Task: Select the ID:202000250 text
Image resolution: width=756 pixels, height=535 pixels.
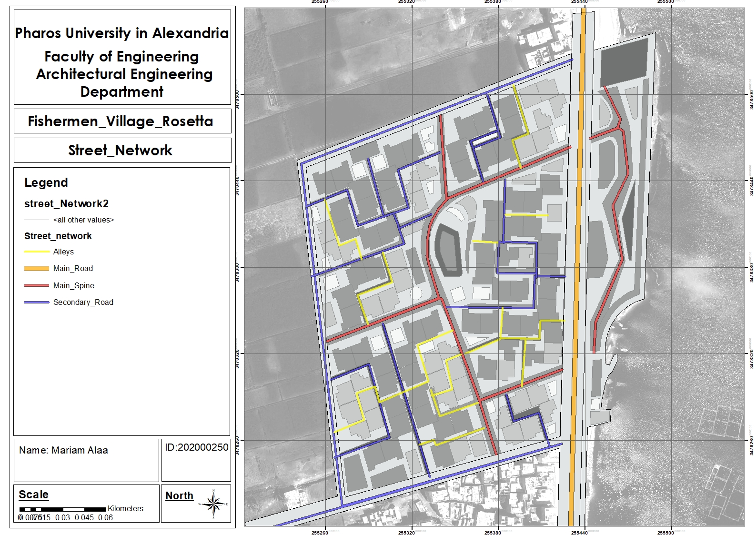Action: 197,447
